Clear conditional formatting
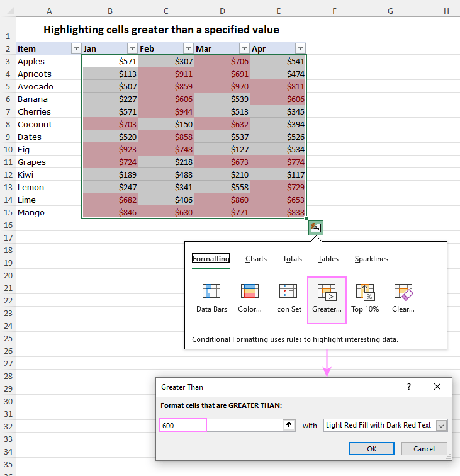The height and width of the screenshot is (476, 460). point(403,298)
